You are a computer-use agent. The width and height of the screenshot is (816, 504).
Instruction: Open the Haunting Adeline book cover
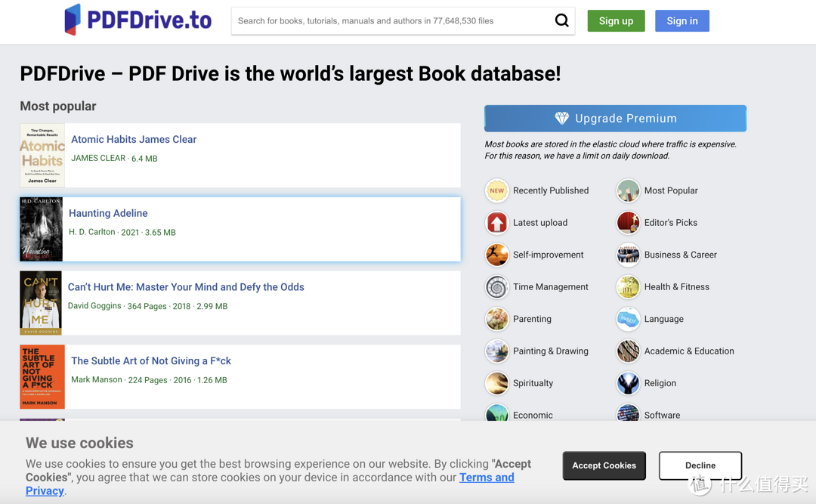(41, 229)
